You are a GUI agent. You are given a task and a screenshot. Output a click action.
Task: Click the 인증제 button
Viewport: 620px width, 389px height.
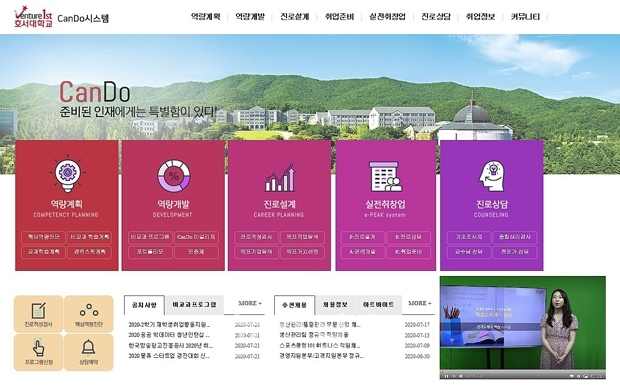click(x=196, y=252)
